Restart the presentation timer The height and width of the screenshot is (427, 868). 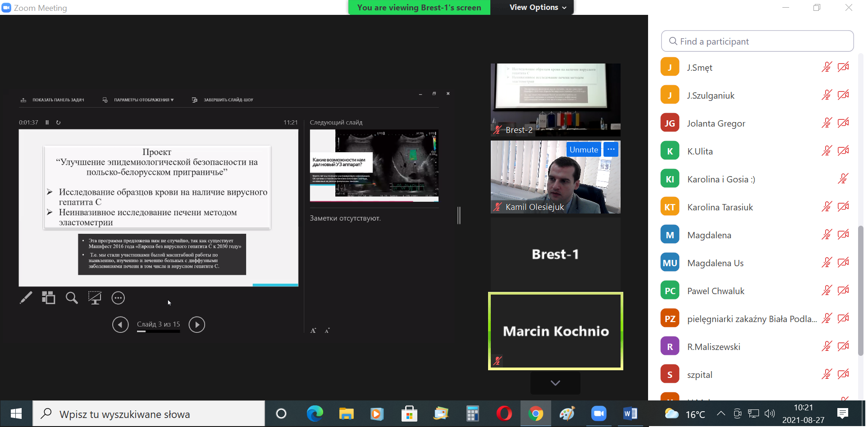coord(58,123)
